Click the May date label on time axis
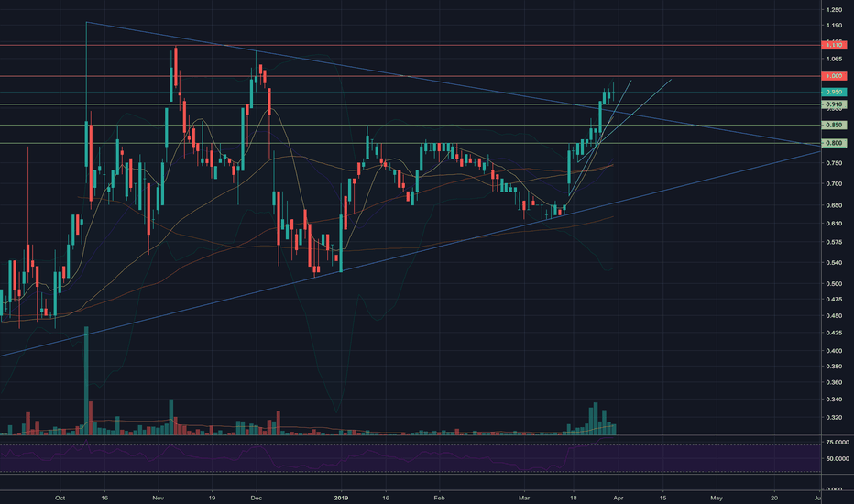 tap(717, 498)
